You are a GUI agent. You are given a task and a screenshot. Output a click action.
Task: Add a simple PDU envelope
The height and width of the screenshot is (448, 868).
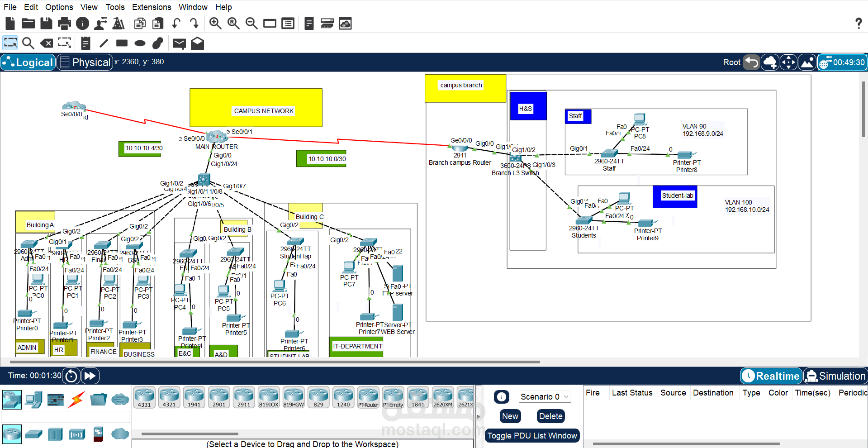click(179, 43)
